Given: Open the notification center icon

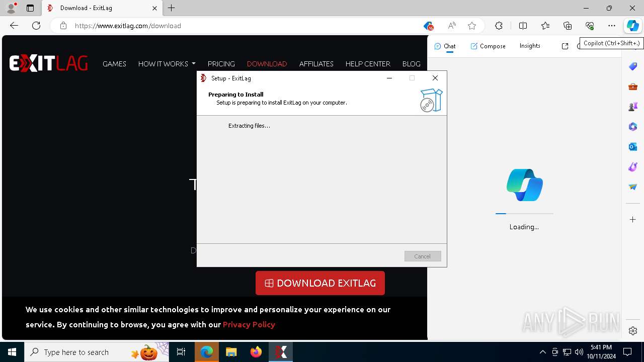Looking at the screenshot, I should click(x=627, y=352).
